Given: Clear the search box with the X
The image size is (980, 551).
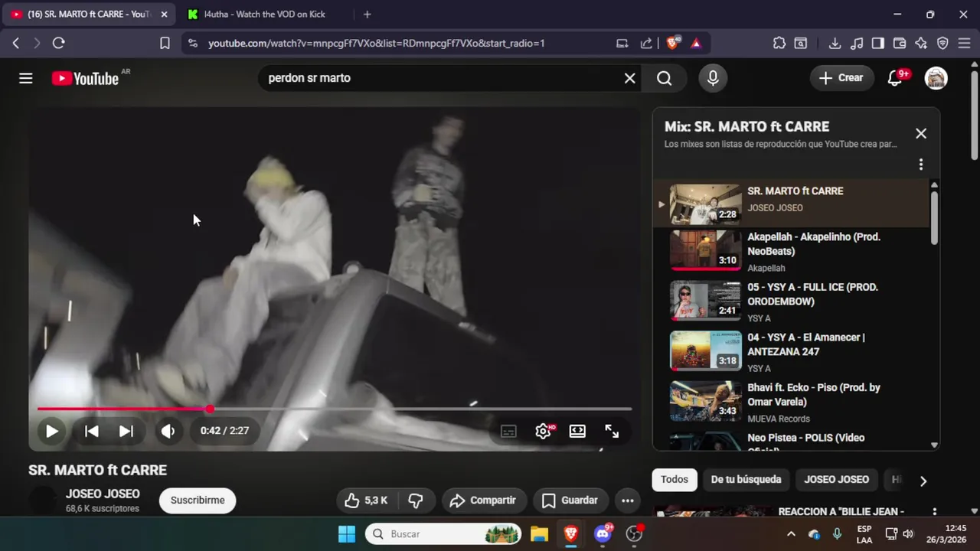Looking at the screenshot, I should [629, 78].
